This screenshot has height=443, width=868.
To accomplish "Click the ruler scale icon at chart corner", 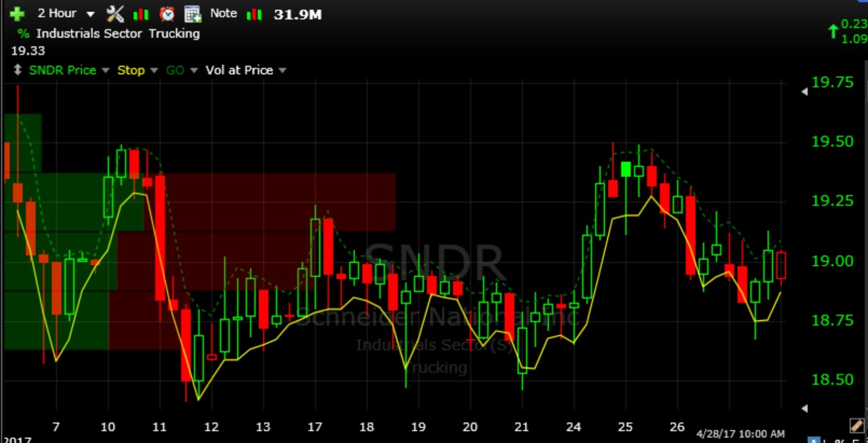I will tap(857, 425).
